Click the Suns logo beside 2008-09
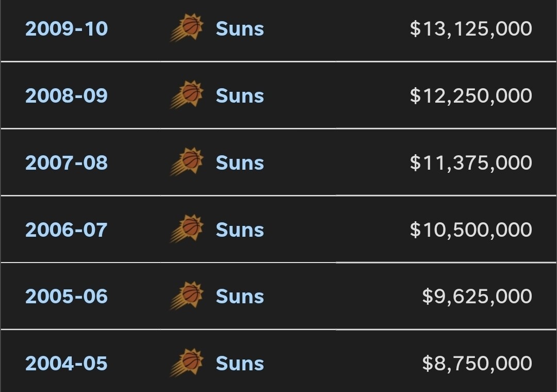The image size is (557, 392). (188, 95)
